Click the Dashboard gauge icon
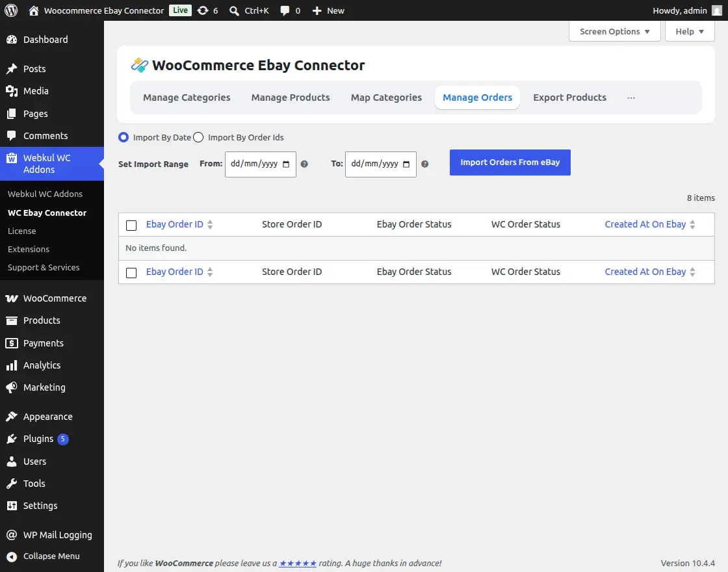Screen dimensions: 728x572 (12, 40)
